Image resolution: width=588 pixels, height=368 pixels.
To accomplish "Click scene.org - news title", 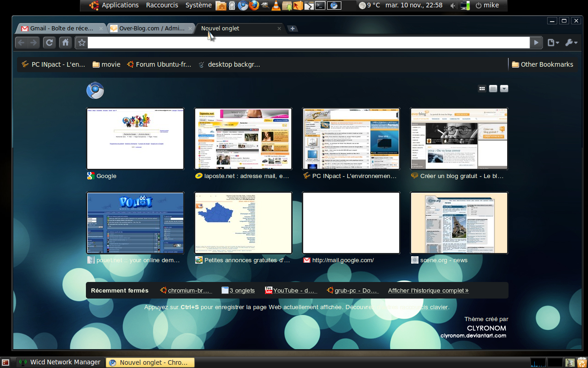I will tap(444, 260).
